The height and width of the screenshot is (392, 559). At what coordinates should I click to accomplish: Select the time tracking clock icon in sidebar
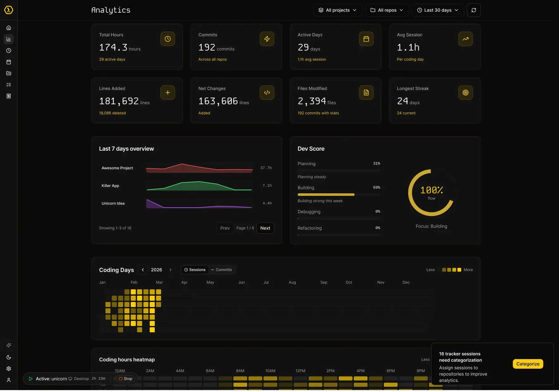click(x=9, y=50)
